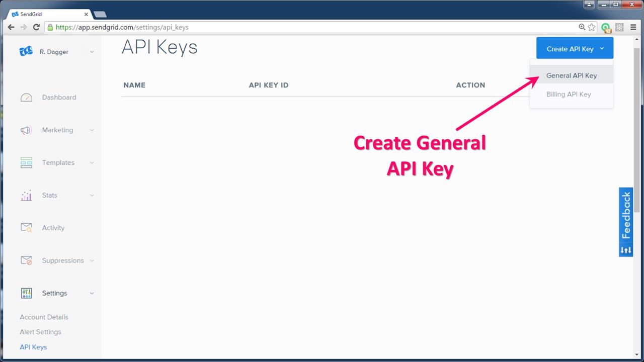Click the Activity envelope search icon
The width and height of the screenshot is (644, 362).
tap(26, 228)
